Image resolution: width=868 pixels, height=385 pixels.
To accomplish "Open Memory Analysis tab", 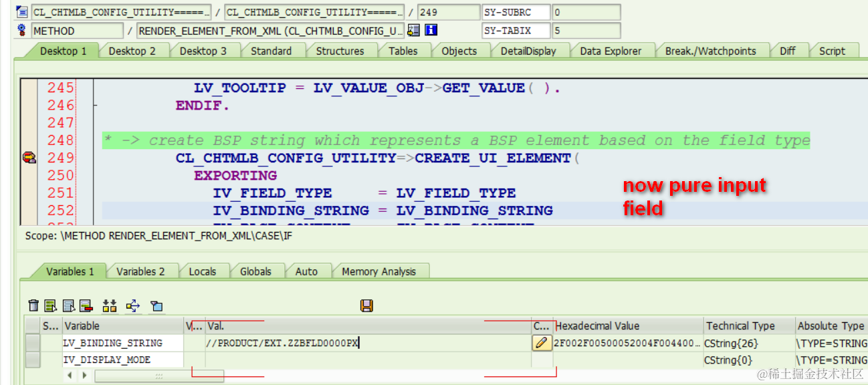I will tap(378, 271).
